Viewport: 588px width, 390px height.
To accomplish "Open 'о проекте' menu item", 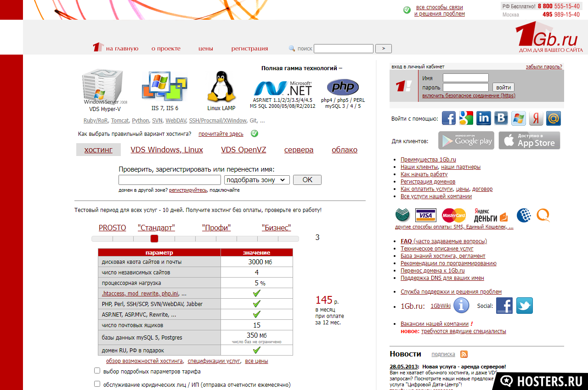I will pos(166,48).
